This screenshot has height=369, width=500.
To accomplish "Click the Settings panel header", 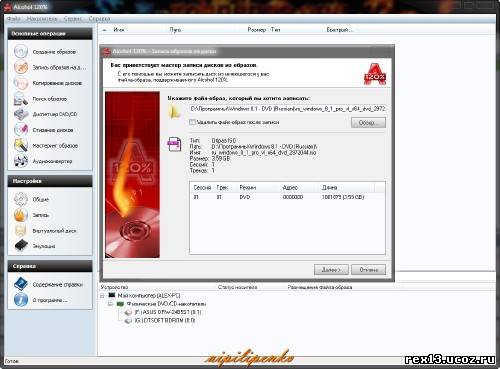I will (50, 181).
